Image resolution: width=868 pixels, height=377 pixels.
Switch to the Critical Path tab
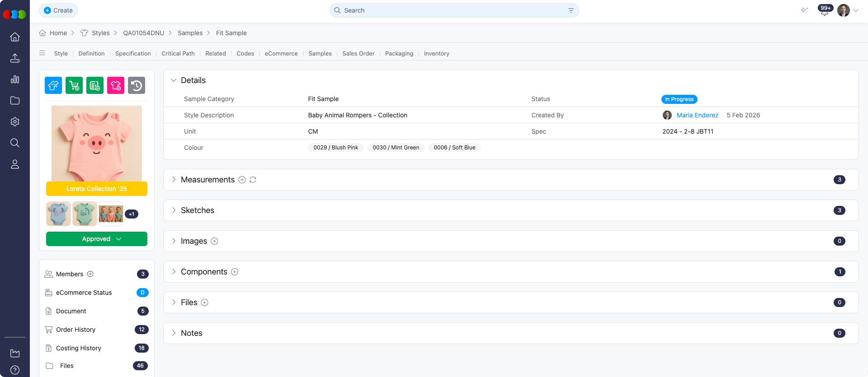pyautogui.click(x=178, y=53)
